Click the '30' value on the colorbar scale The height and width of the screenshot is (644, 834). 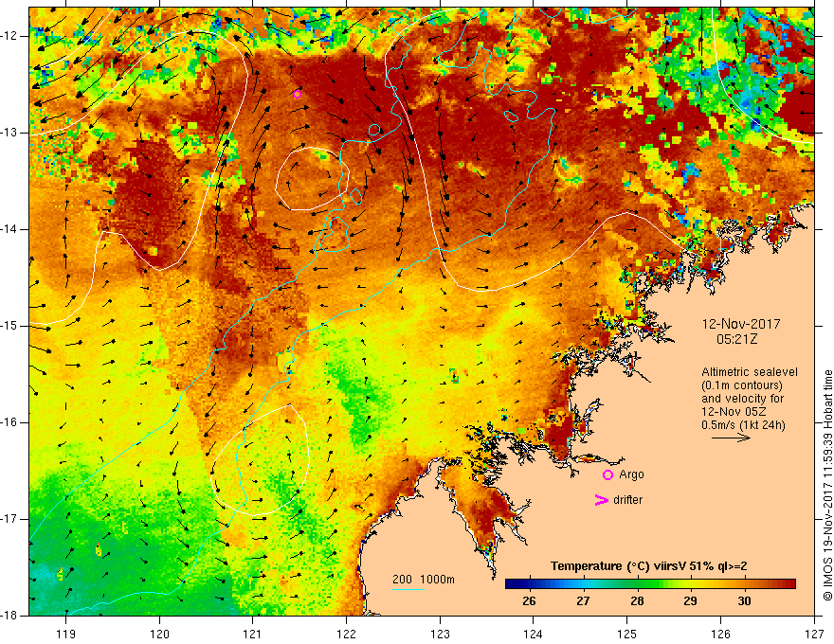click(x=744, y=601)
